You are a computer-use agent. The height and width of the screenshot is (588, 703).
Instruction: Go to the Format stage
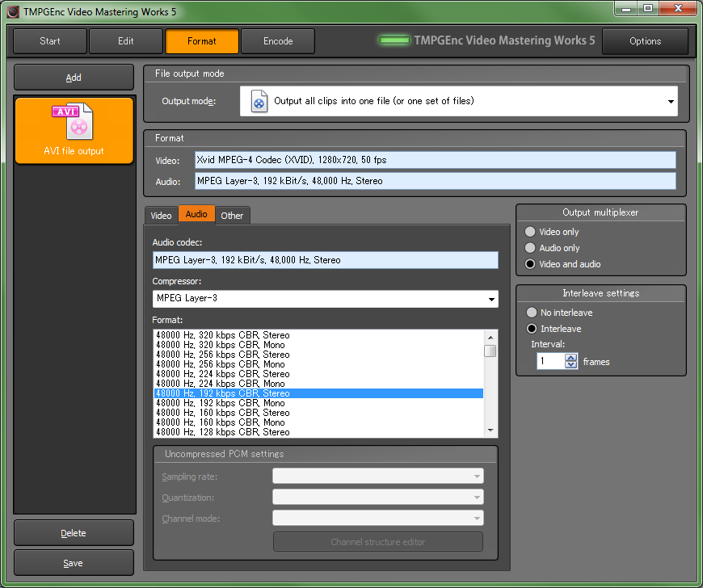[x=202, y=41]
